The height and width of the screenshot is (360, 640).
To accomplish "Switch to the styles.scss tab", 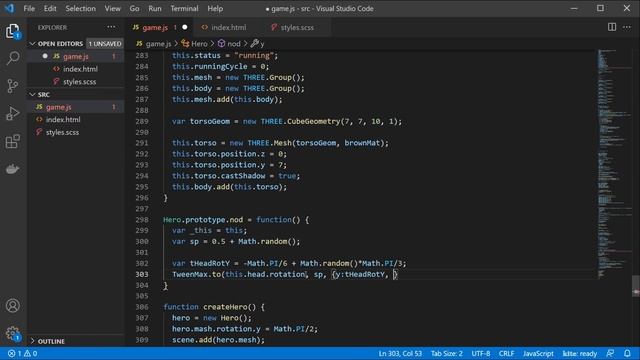I will 297,27.
